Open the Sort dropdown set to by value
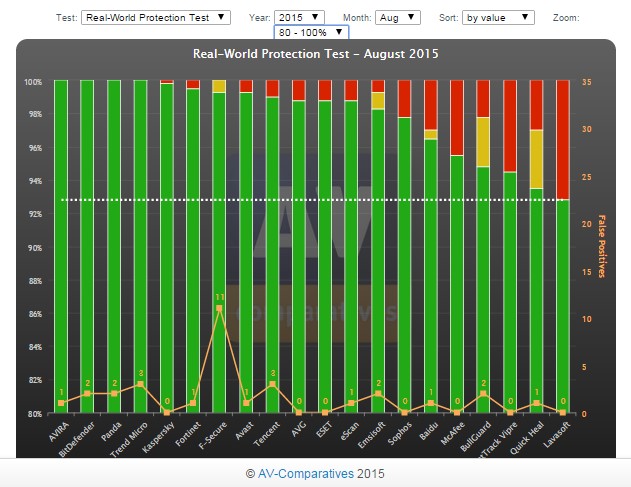The image size is (631, 487). (x=498, y=18)
